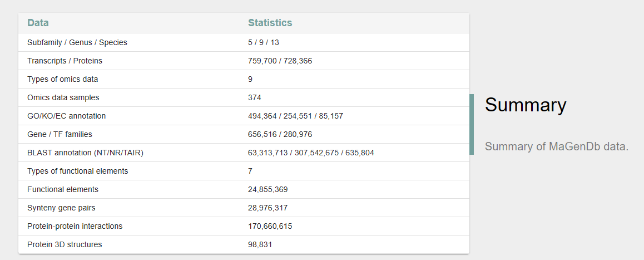The image size is (644, 260).
Task: Click the Types of functional elements label
Action: 77,171
